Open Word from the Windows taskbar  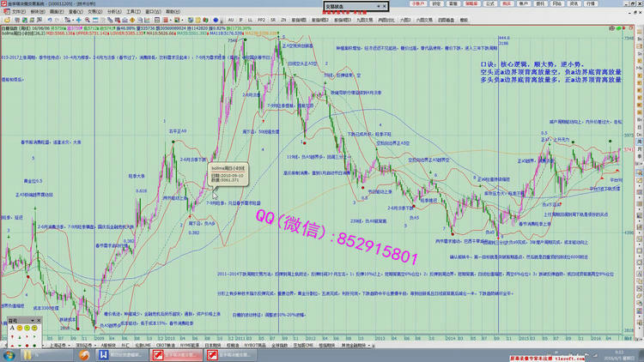click(104, 353)
